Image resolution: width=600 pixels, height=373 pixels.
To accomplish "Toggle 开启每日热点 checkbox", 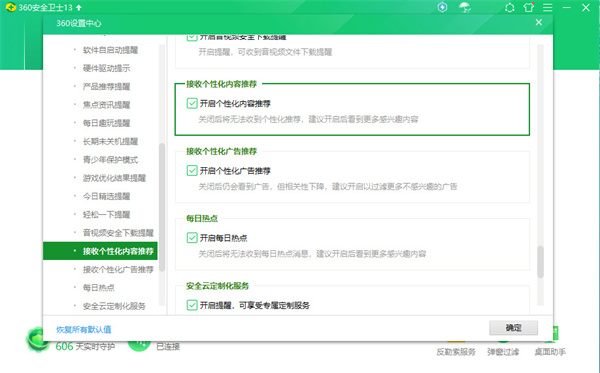I will pos(192,238).
